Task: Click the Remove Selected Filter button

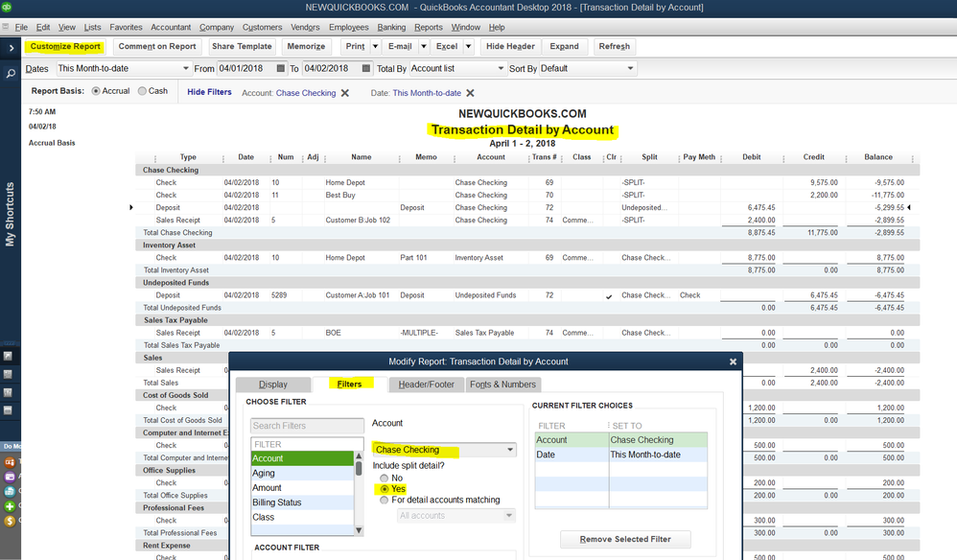Action: [x=625, y=539]
